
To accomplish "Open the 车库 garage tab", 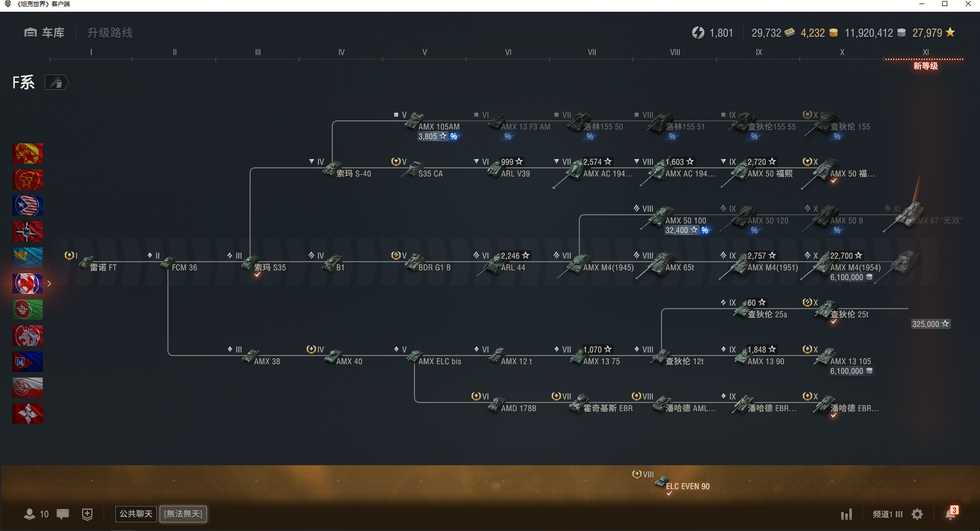I will click(x=44, y=33).
